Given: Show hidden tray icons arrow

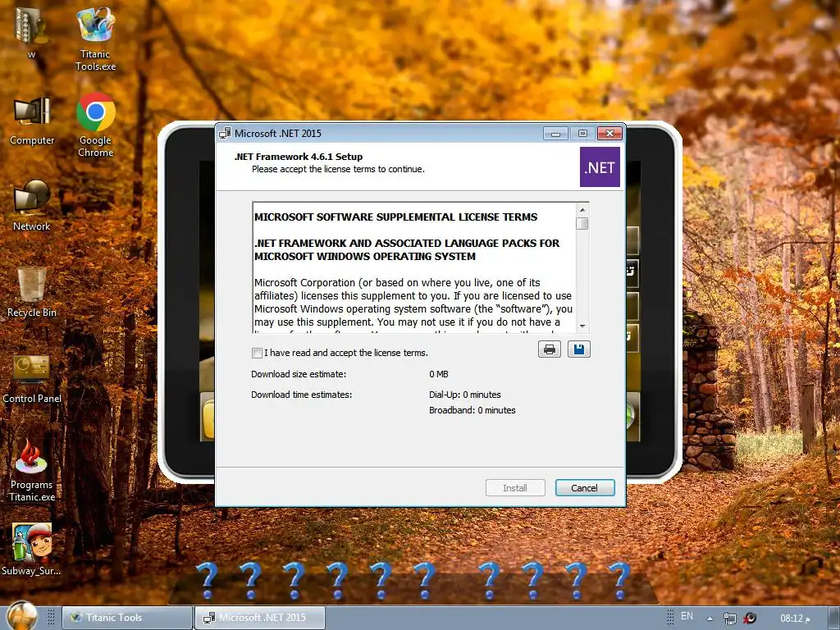Looking at the screenshot, I should point(710,619).
